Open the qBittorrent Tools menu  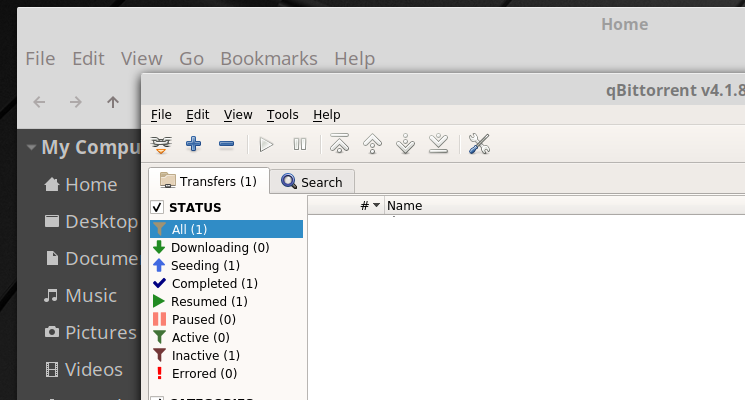click(x=283, y=115)
